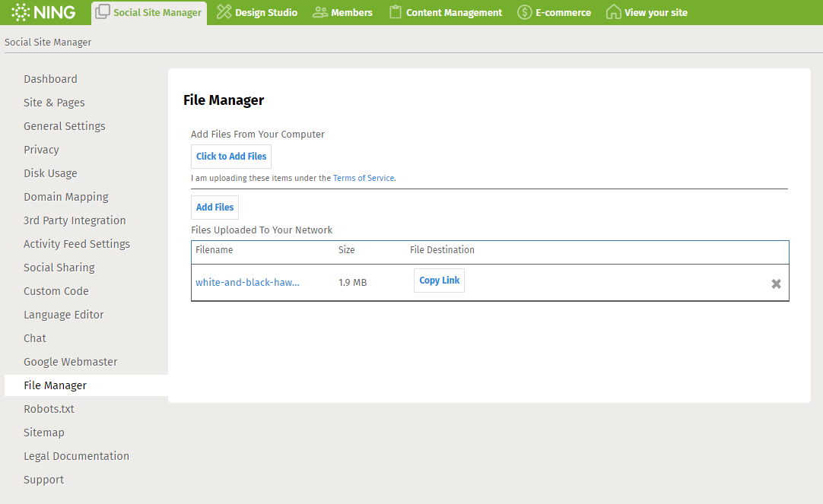The height and width of the screenshot is (504, 823).
Task: Open the Terms of Service link
Action: click(364, 179)
